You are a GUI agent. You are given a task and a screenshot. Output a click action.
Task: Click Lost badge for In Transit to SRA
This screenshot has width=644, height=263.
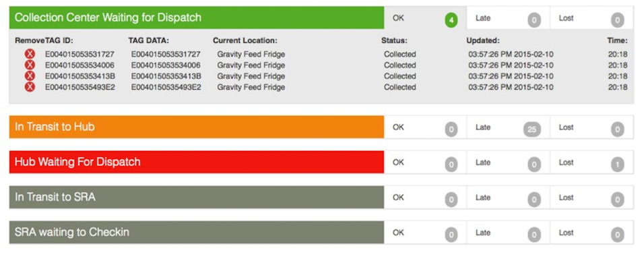coord(617,200)
